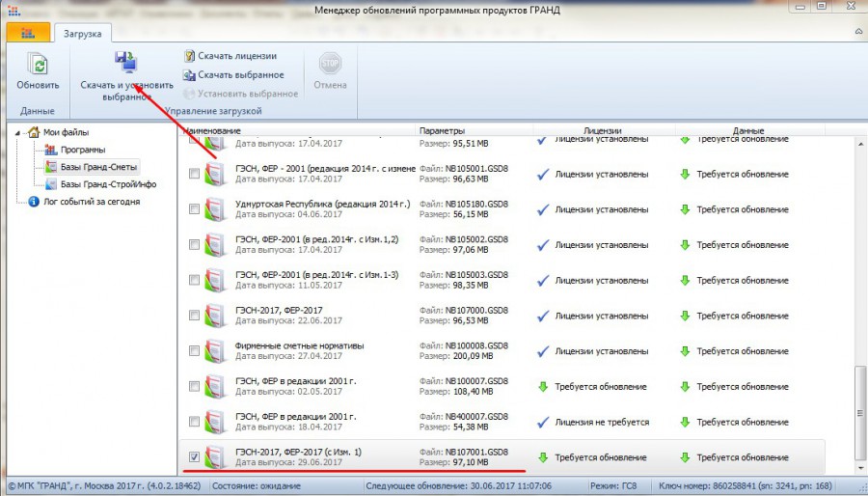Click Файл: NB107001.GSD8 text
This screenshot has width=868, height=496.
click(463, 452)
